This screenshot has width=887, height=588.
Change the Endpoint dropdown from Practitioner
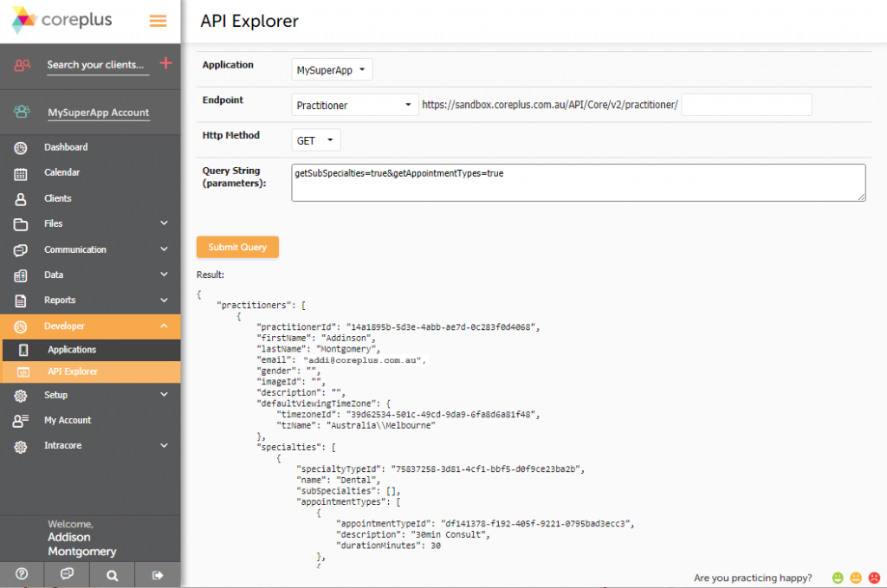(x=355, y=103)
